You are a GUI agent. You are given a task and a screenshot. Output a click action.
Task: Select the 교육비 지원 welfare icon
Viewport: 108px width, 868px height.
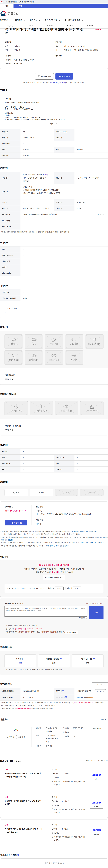point(74,339)
